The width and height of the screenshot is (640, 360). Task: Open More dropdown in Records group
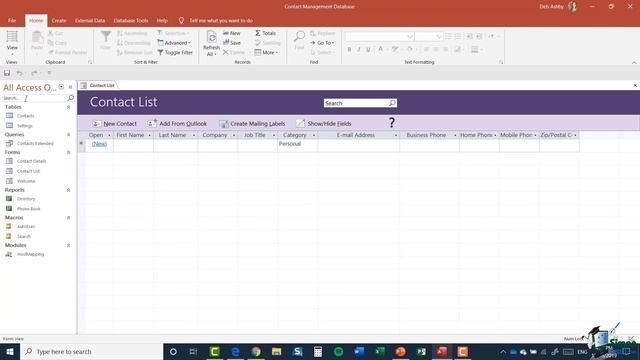pyautogui.click(x=266, y=53)
